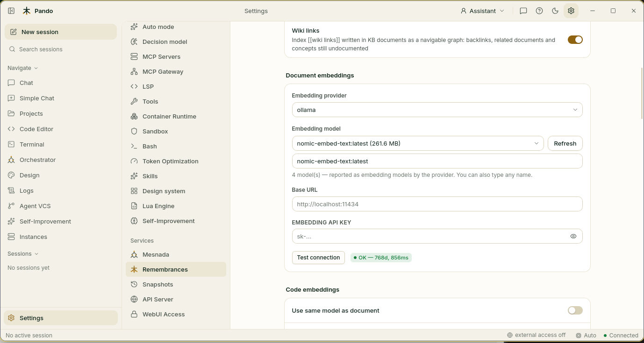Click the settings gear icon in title bar
Viewport: 644px width, 343px height.
pos(571,11)
